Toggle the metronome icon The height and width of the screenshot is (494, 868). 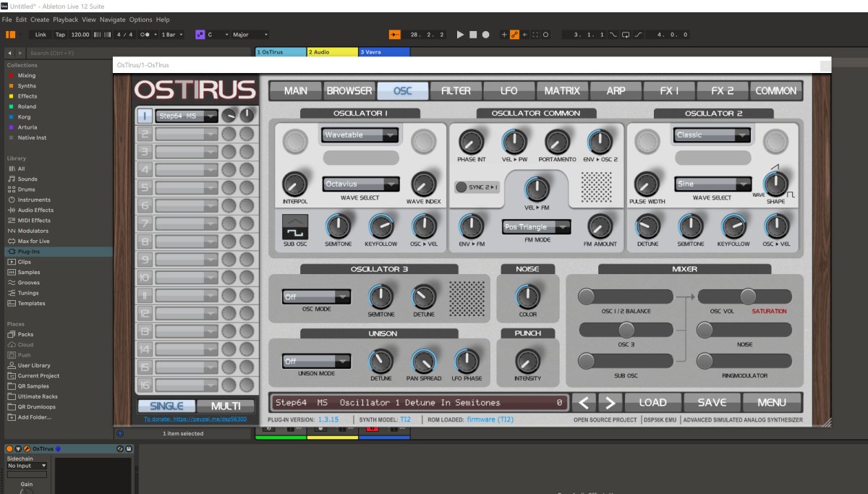[x=147, y=34]
